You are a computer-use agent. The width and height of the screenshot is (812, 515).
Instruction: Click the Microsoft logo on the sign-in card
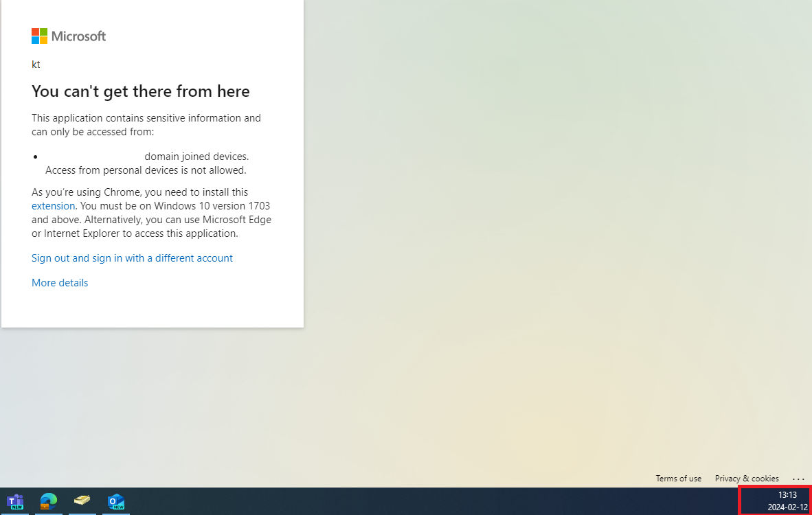(69, 36)
